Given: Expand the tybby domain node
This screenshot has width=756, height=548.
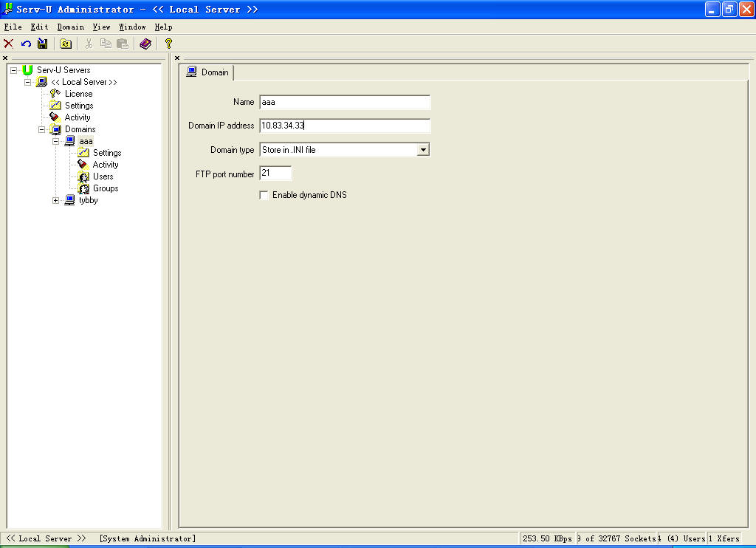Looking at the screenshot, I should 56,200.
